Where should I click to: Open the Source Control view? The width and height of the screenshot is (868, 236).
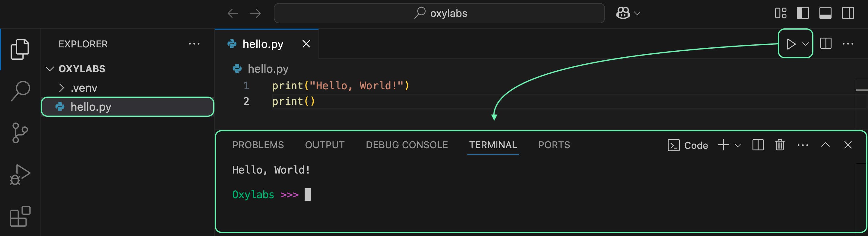click(x=20, y=133)
